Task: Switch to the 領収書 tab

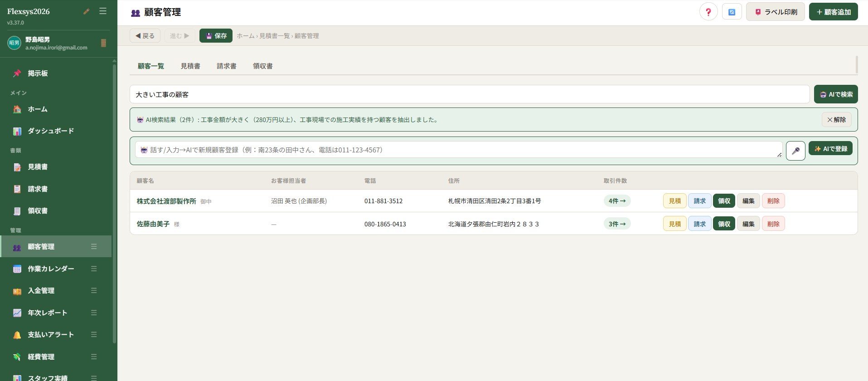Action: [263, 66]
